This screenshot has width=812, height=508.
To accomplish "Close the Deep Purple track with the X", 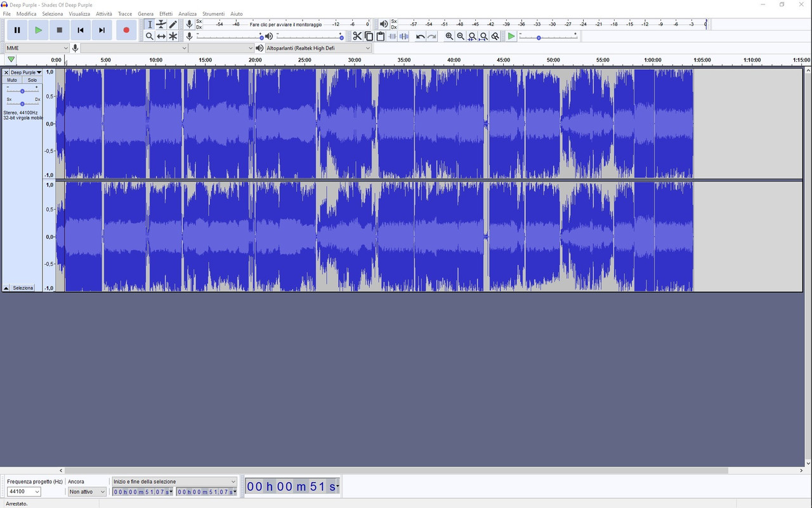I will point(6,72).
